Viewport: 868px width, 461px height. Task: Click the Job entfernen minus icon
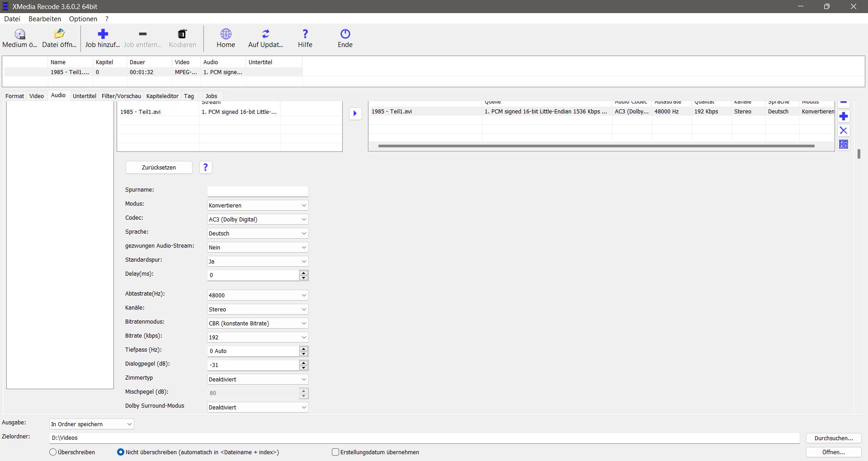point(142,34)
